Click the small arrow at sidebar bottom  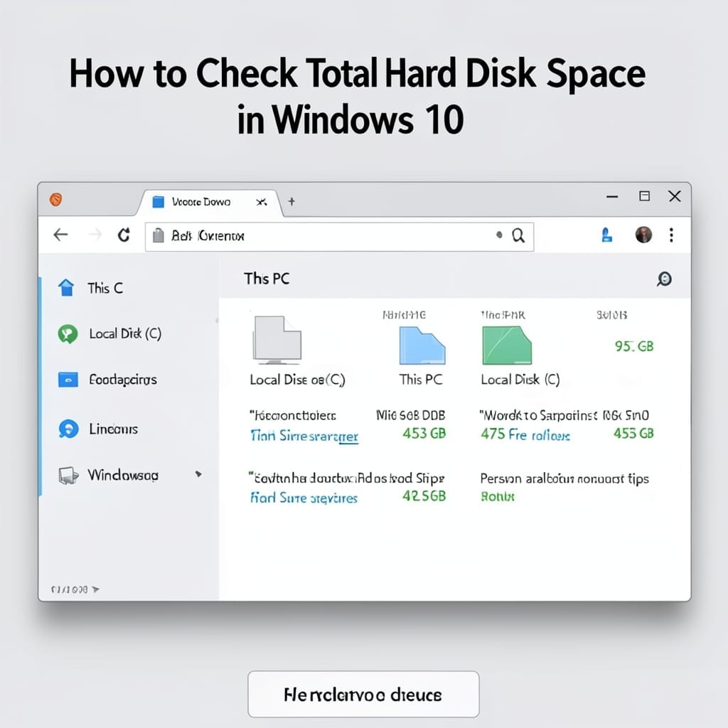point(96,589)
